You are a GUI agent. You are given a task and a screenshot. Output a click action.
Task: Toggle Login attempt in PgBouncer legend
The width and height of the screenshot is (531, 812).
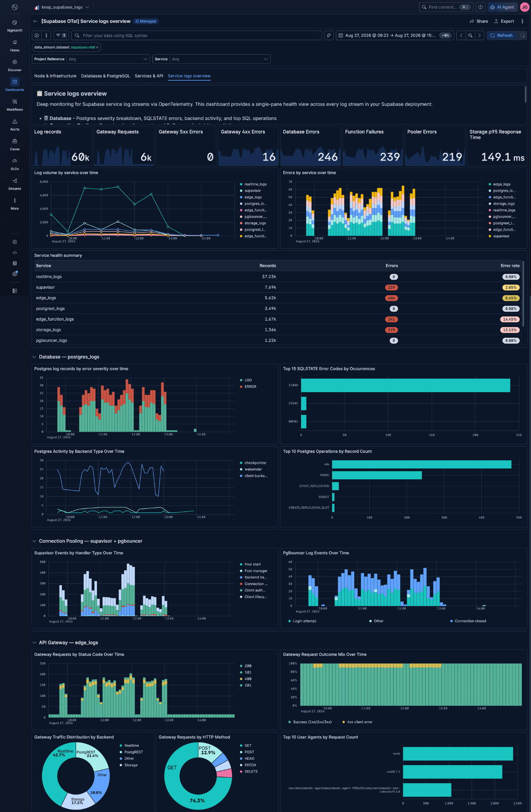click(x=304, y=621)
